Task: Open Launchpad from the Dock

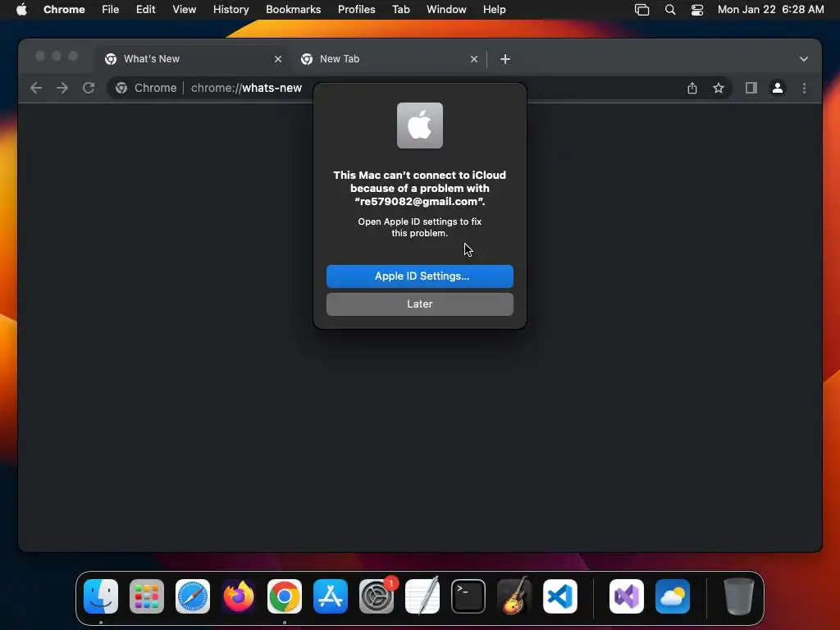Action: coord(147,596)
